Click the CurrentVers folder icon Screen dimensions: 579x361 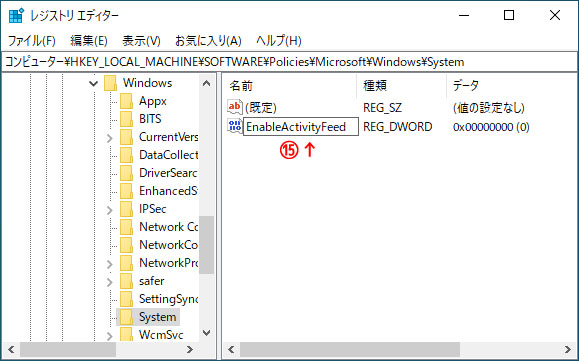click(x=126, y=137)
